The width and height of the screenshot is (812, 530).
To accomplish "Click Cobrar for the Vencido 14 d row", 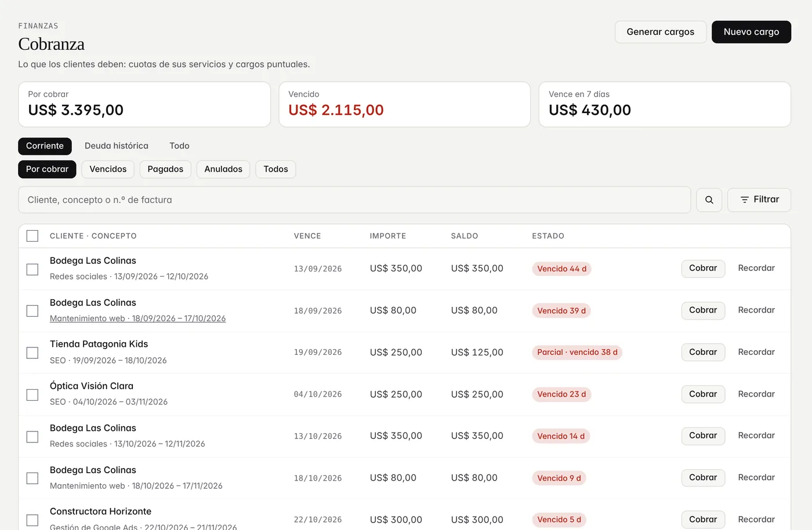I will tap(703, 435).
